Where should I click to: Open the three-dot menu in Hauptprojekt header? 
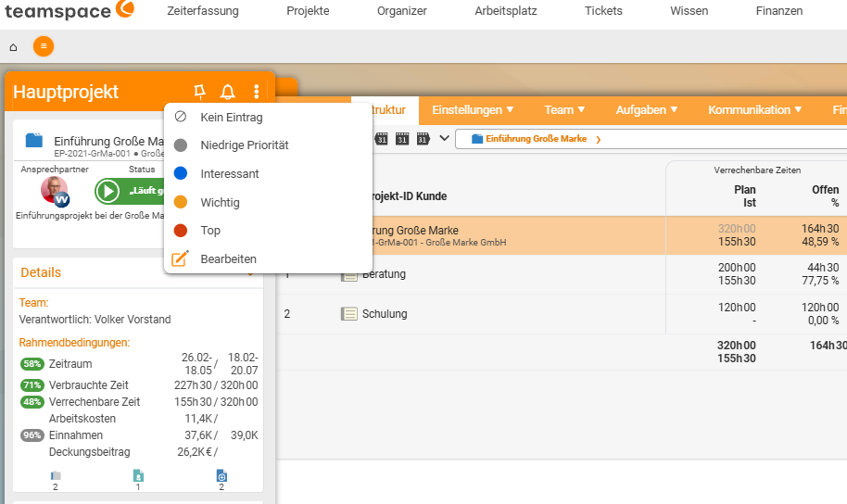[x=256, y=92]
